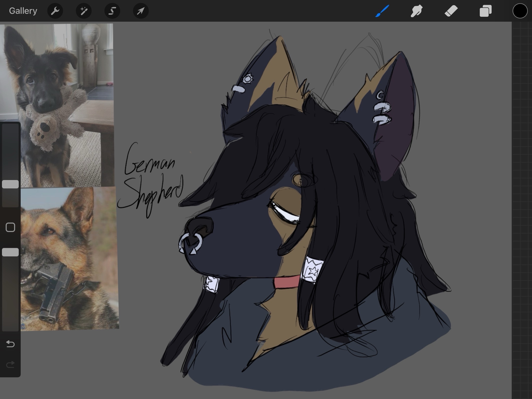532x399 pixels.
Task: Open the black color picker circle
Action: (520, 11)
